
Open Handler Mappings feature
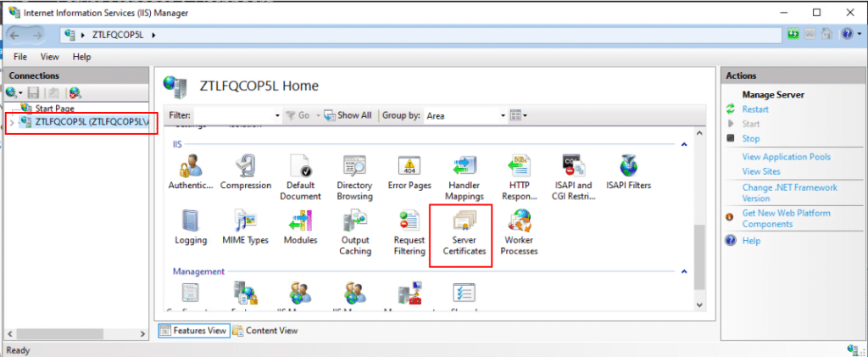pos(465,177)
